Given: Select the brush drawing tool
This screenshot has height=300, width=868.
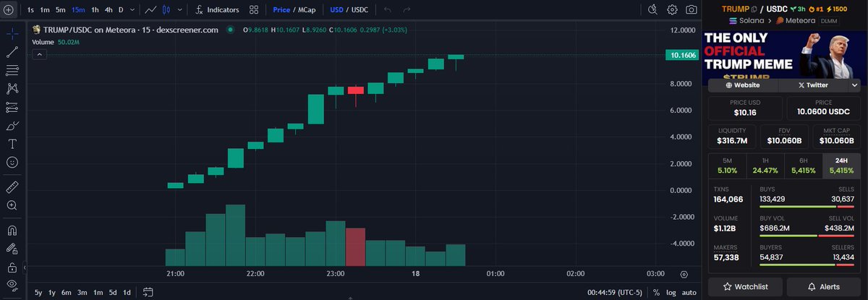Looking at the screenshot, I should click(12, 126).
